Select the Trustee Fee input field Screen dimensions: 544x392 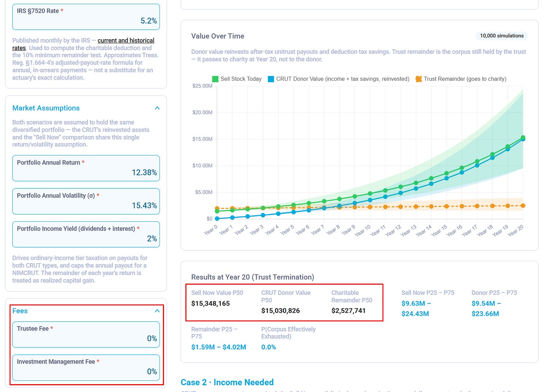coord(86,334)
